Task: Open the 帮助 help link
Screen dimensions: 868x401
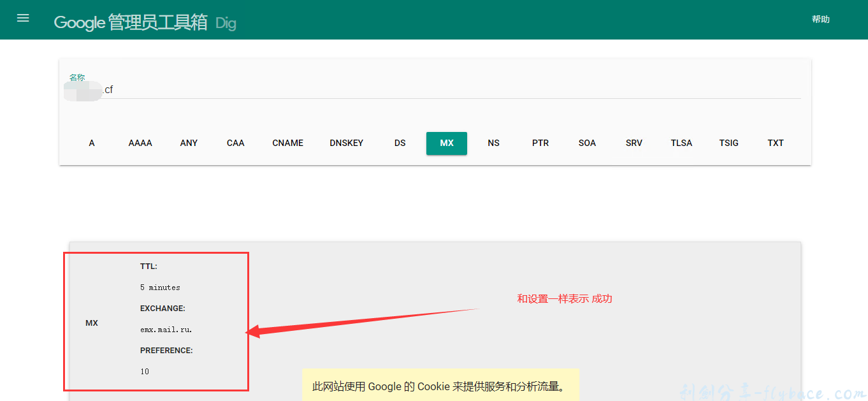Action: (820, 18)
